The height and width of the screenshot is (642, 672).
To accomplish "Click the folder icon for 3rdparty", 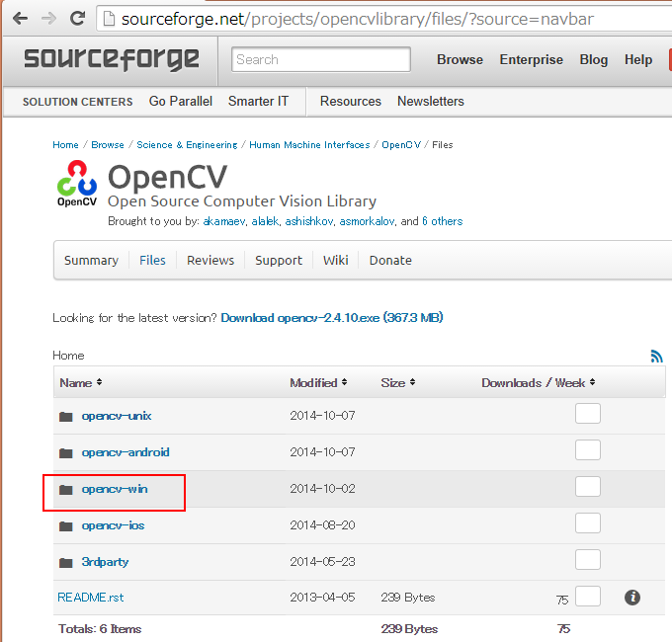I will coord(65,562).
